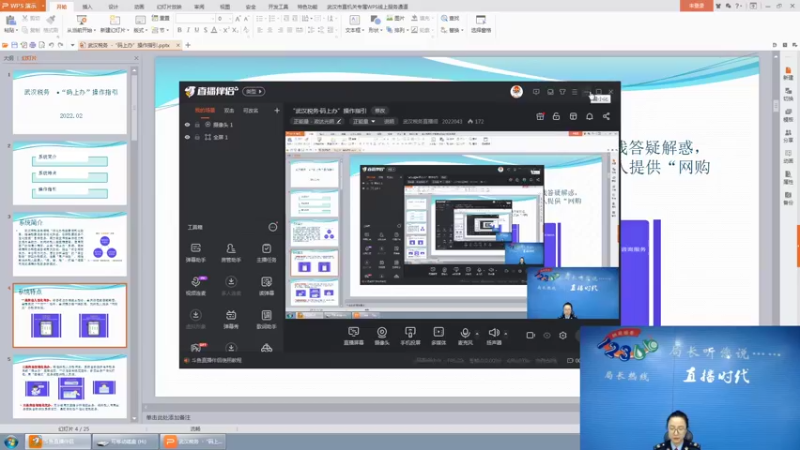Open the 正能量 category dropdown
The image size is (800, 450).
tap(364, 121)
